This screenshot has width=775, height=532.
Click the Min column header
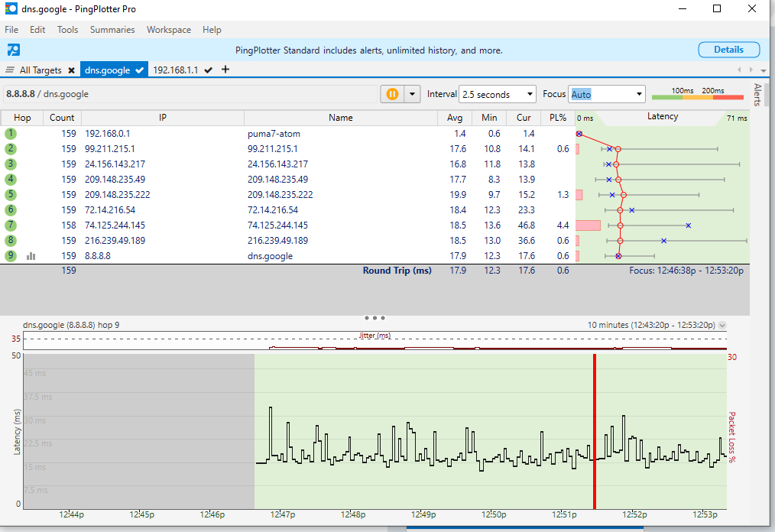click(x=489, y=118)
